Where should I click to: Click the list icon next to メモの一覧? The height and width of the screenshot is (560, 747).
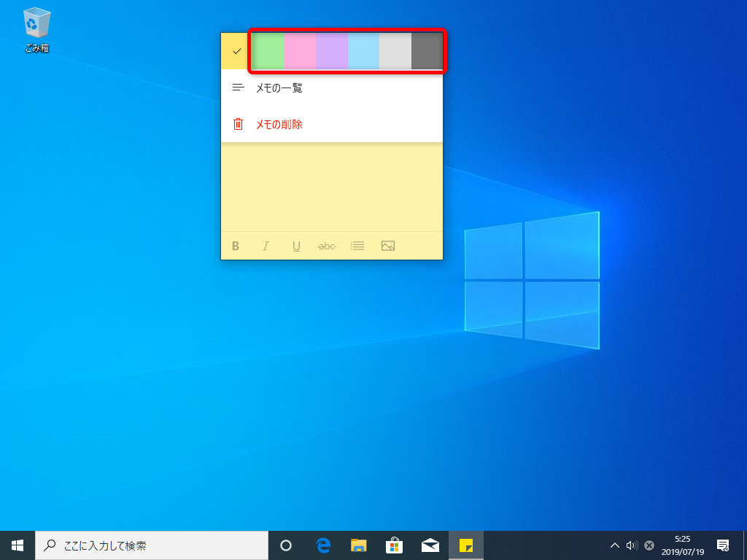click(237, 87)
